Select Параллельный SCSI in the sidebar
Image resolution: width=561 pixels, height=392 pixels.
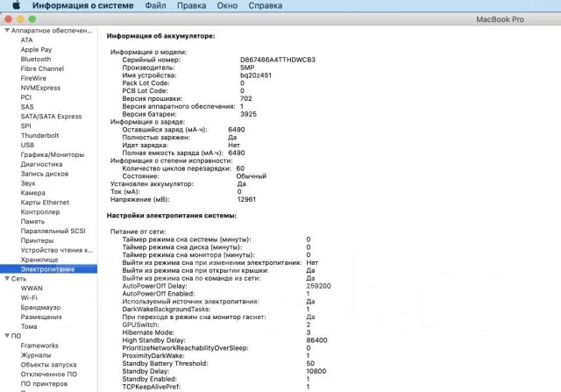pos(53,231)
